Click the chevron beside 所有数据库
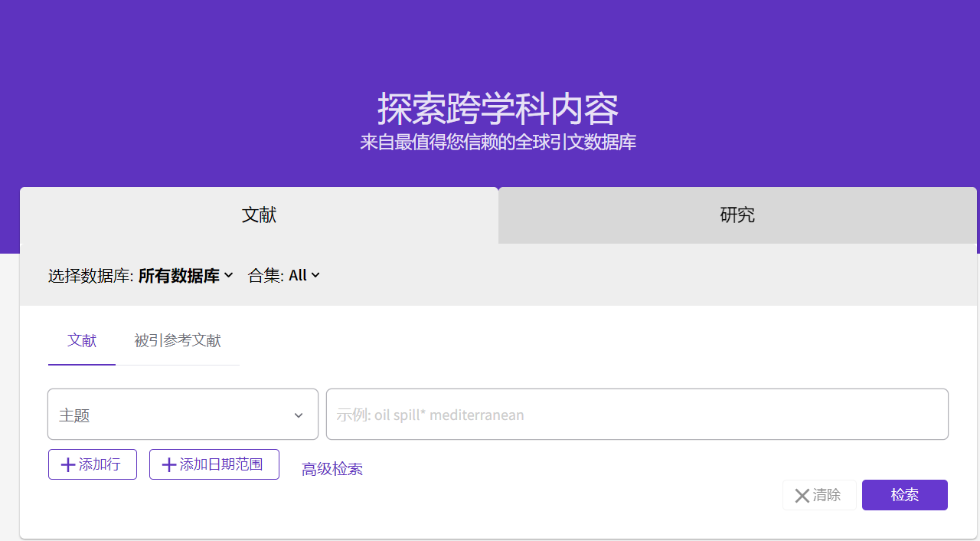Viewport: 980px width, 541px height. [x=230, y=275]
